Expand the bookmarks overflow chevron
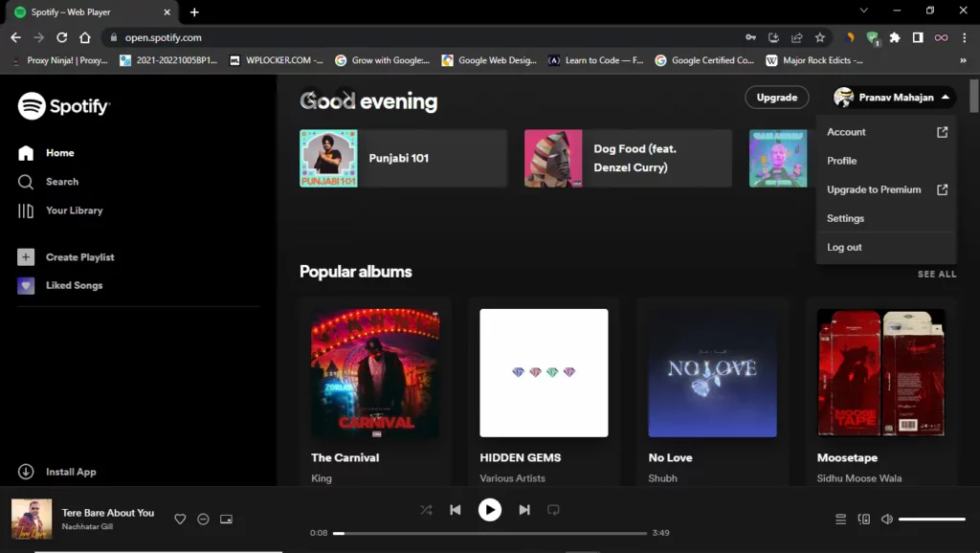Viewport: 980px width, 553px height. (963, 60)
